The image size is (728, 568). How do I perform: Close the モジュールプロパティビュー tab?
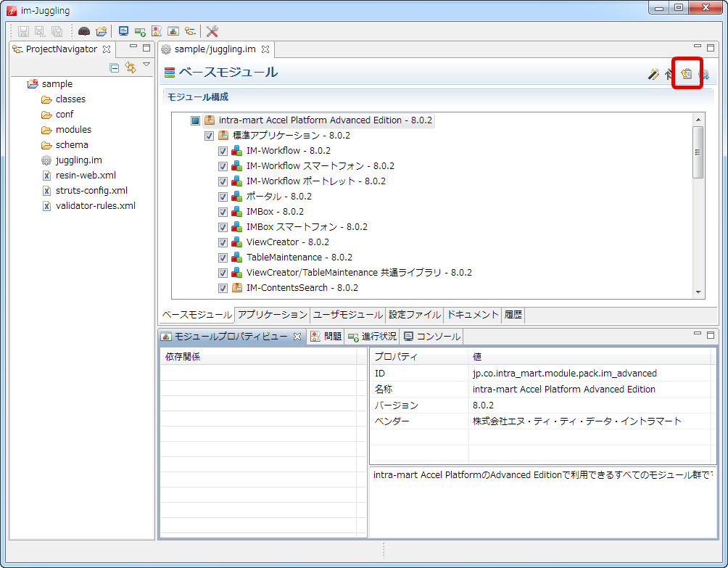tap(297, 337)
